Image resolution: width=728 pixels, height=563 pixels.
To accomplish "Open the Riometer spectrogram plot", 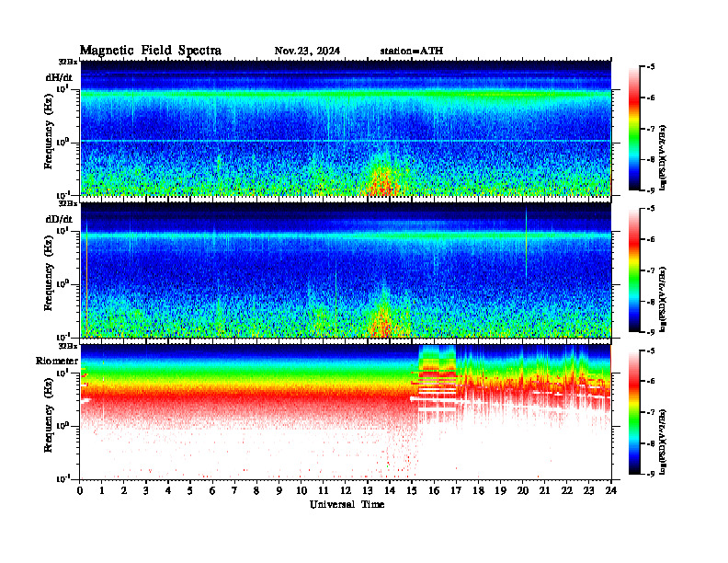I will 346,411.
